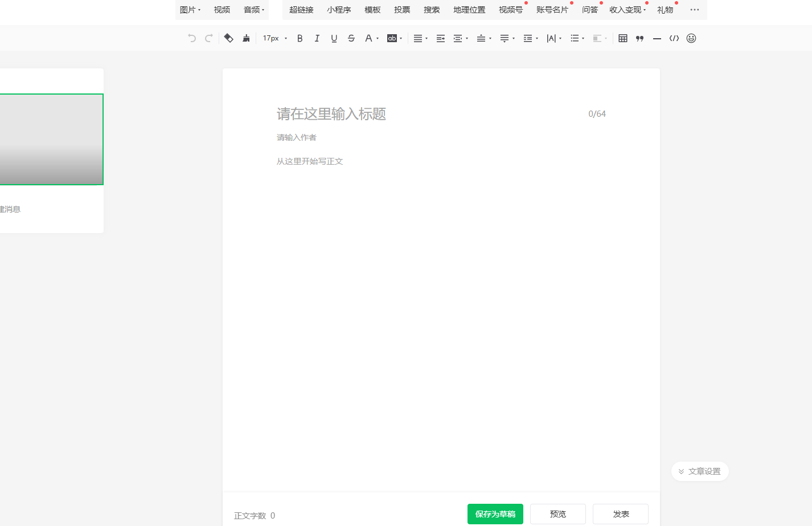The height and width of the screenshot is (526, 812).
Task: Click the green 保存为草稿 button
Action: click(x=495, y=514)
